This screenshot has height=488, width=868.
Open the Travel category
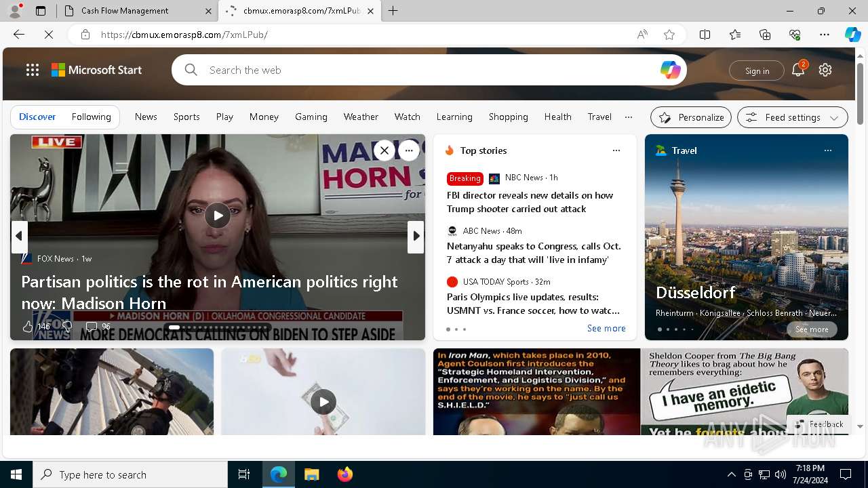pyautogui.click(x=599, y=117)
